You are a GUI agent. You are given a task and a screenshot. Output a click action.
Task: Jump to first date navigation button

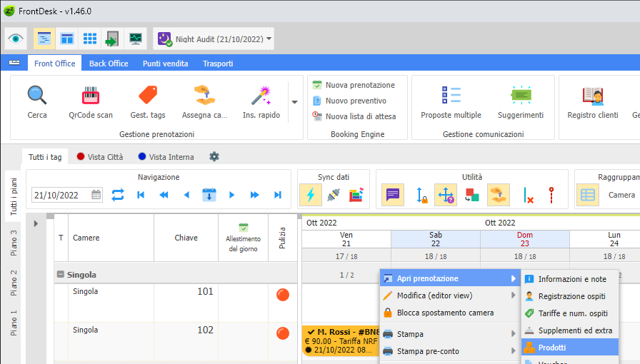point(141,195)
